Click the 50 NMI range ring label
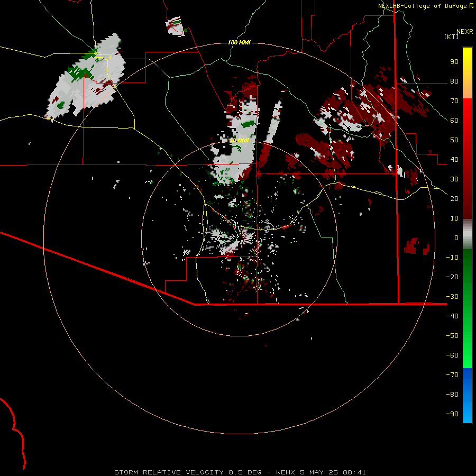 (x=239, y=140)
